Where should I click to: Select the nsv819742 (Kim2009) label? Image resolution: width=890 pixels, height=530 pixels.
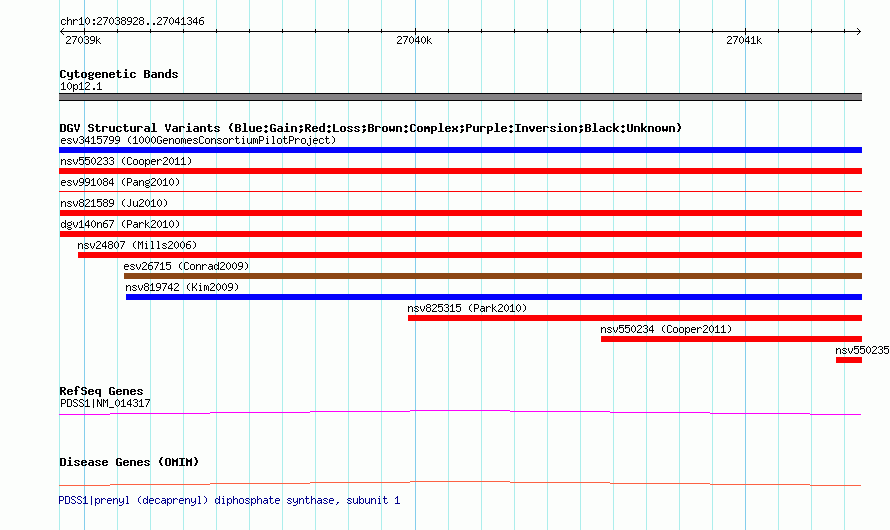tap(182, 287)
